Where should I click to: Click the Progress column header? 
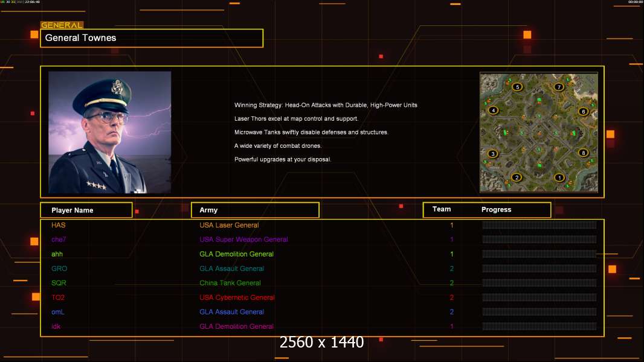pyautogui.click(x=496, y=209)
